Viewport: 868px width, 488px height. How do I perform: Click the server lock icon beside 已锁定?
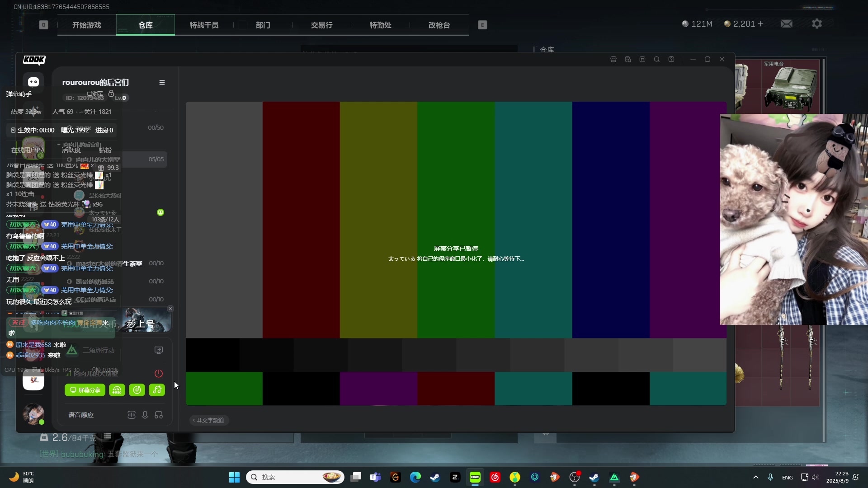[x=111, y=94]
